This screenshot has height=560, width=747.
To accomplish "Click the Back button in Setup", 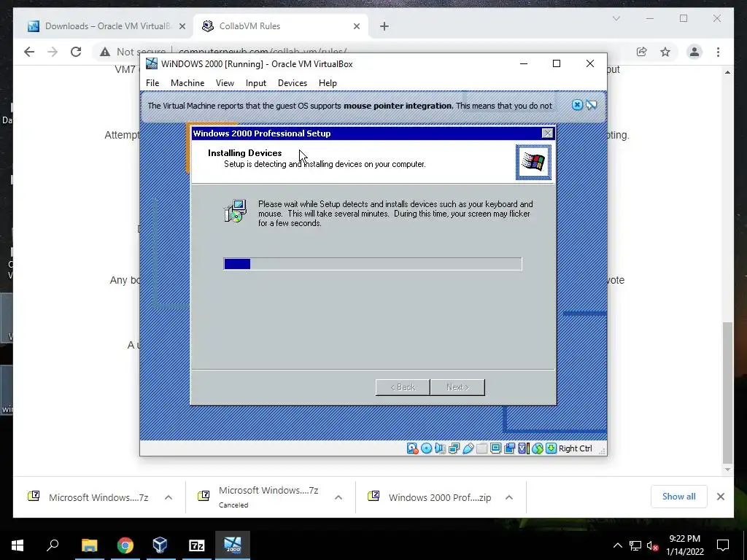I will [403, 387].
